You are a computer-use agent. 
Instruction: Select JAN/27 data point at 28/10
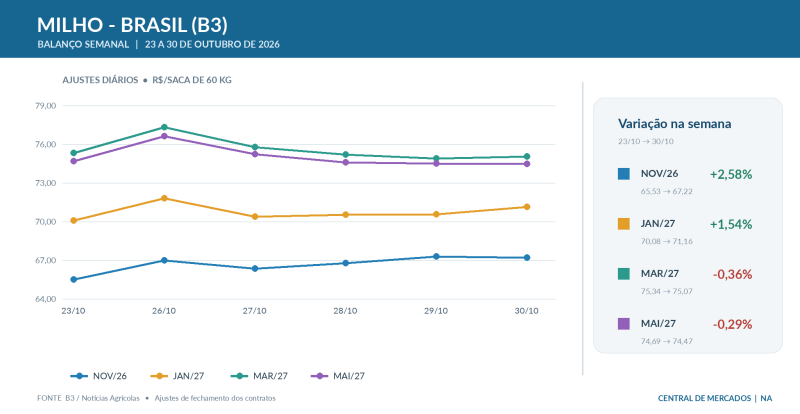click(345, 215)
